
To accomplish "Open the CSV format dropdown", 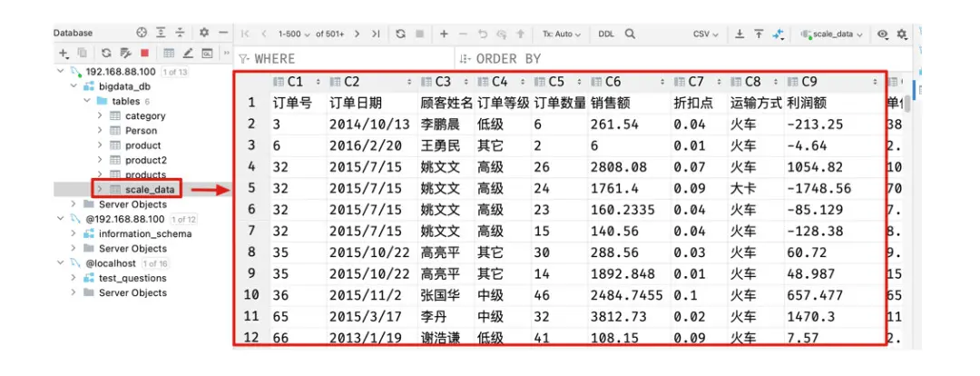I will 706,34.
